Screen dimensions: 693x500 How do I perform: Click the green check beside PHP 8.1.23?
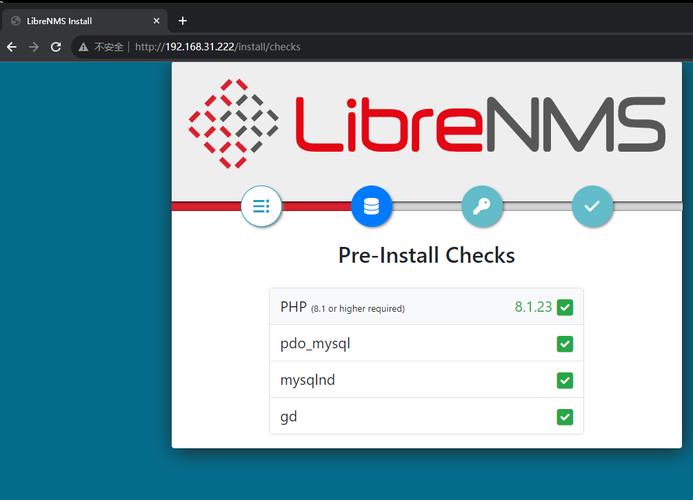pos(565,307)
